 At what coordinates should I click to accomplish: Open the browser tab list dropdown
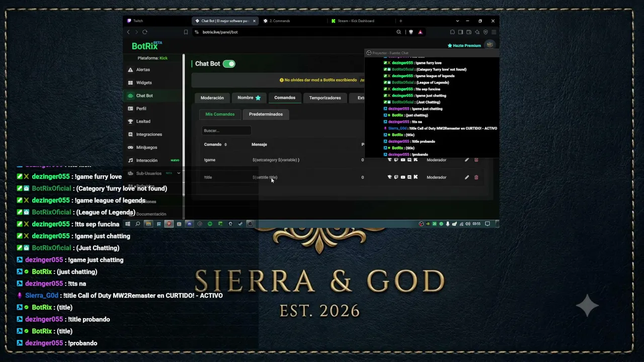pos(457,21)
